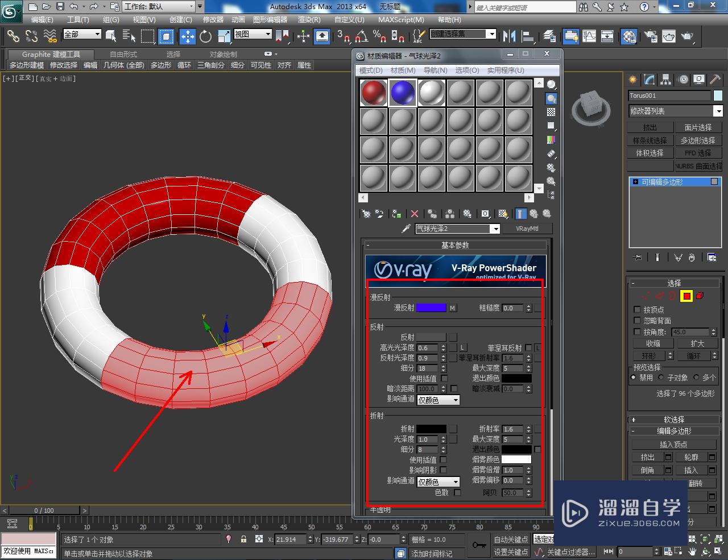Enable 色散 dispersion checkbox
The height and width of the screenshot is (560, 728).
[457, 492]
